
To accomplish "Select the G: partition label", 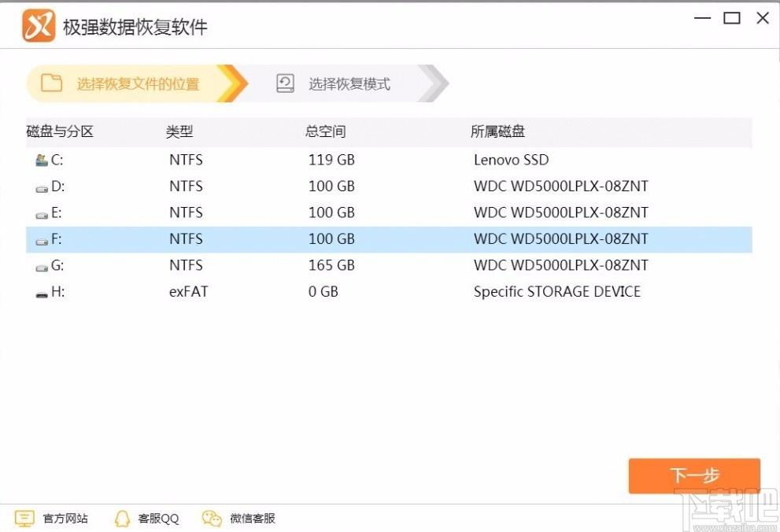I will coord(57,265).
